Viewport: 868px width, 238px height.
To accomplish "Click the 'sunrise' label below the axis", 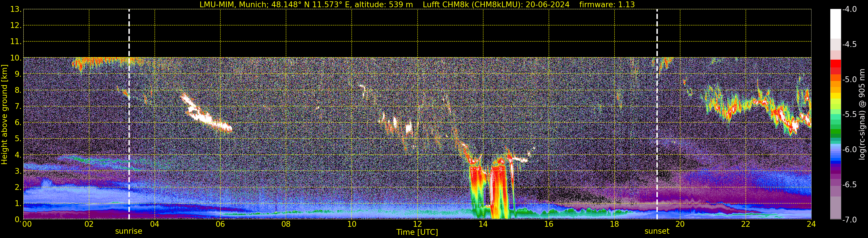I will pos(129,231).
